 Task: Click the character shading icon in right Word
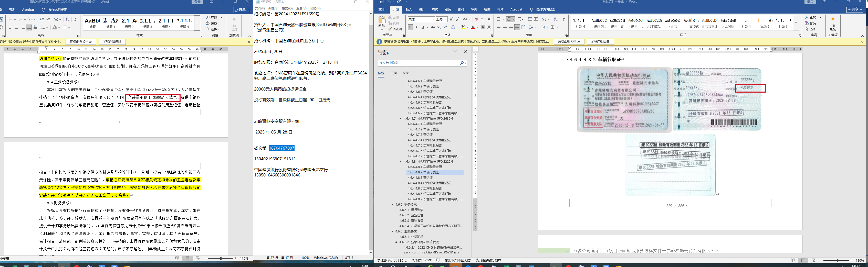(x=483, y=27)
